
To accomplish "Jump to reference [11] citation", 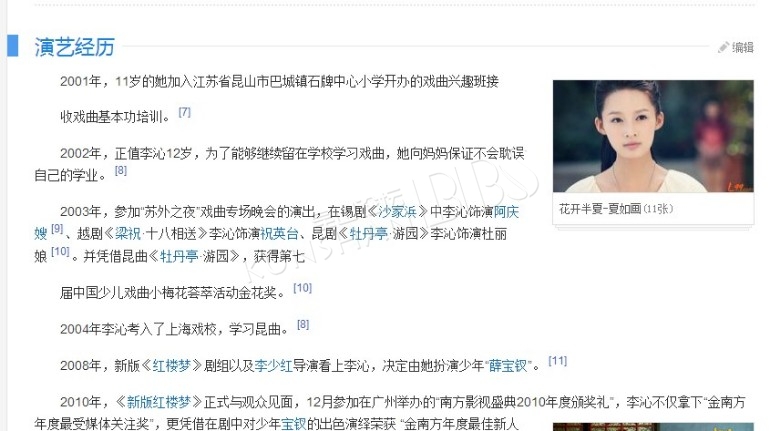I will 558,361.
